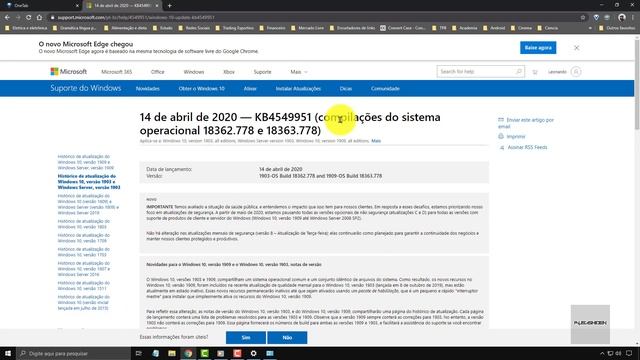Bookmark this page with the star icon
640x360 pixels.
(583, 18)
